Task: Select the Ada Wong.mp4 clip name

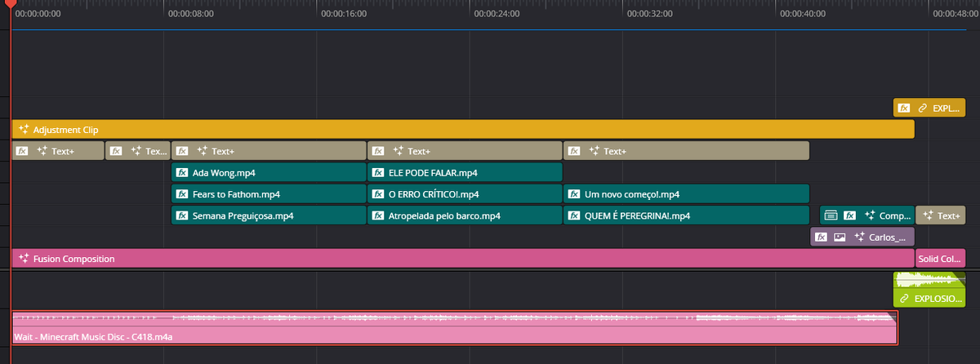Action: 224,172
